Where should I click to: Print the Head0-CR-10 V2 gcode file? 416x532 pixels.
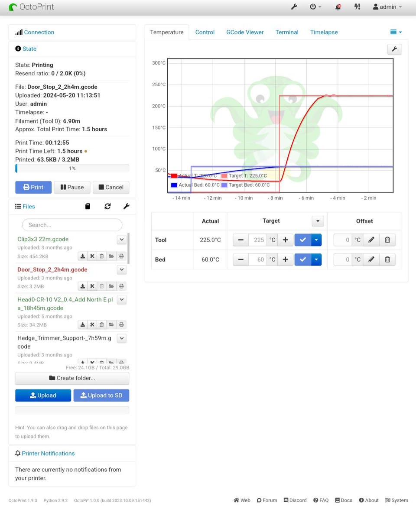[x=121, y=324]
